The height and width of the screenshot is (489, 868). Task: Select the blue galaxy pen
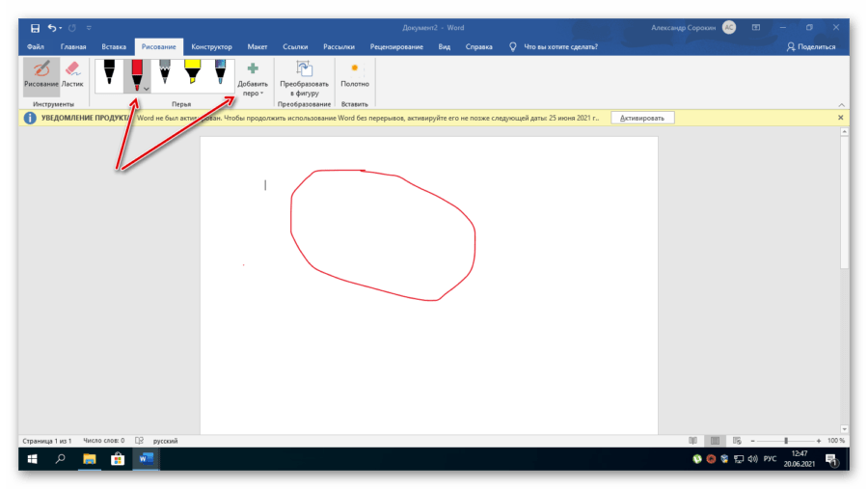click(x=221, y=75)
